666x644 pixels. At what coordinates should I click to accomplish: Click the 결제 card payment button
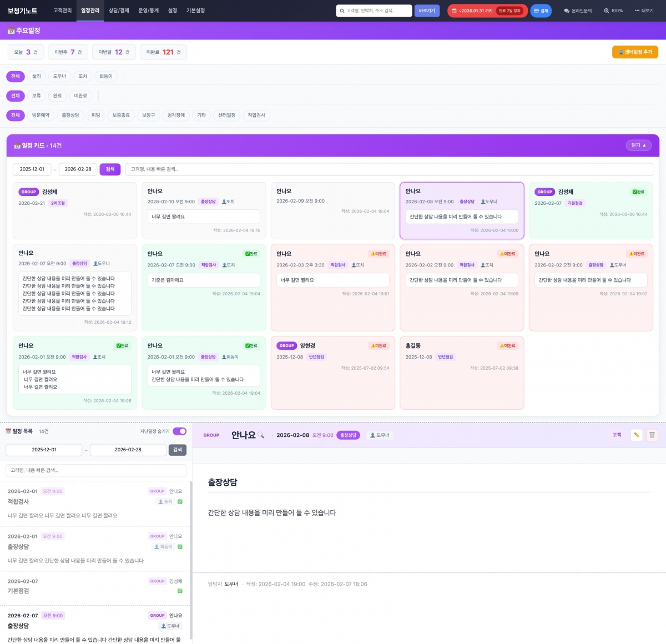point(541,11)
